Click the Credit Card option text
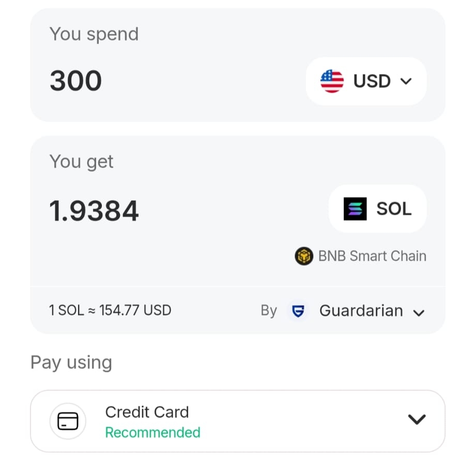The image size is (476, 468). pos(147,412)
